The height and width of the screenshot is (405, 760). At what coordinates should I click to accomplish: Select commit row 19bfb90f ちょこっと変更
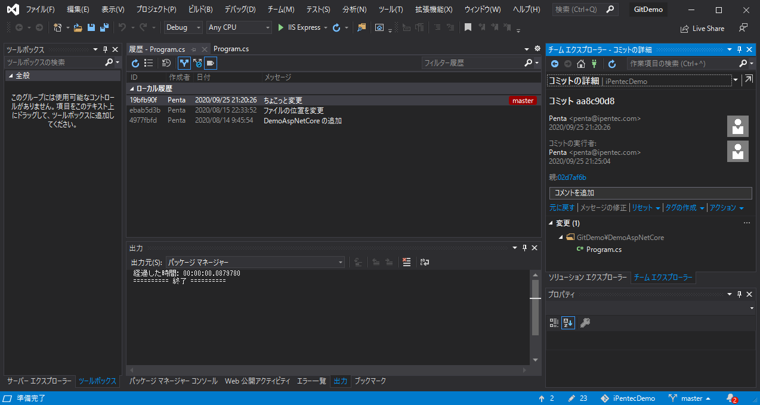[333, 100]
